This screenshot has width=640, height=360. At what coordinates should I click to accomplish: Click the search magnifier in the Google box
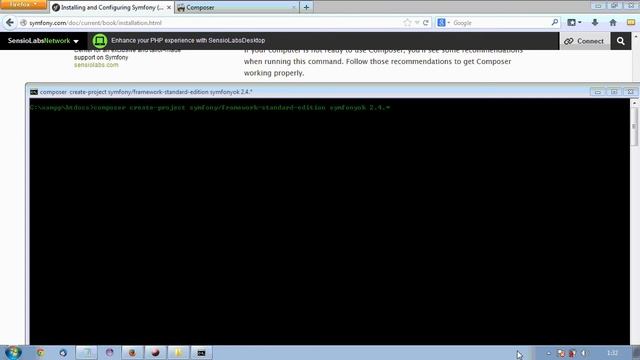pyautogui.click(x=554, y=22)
